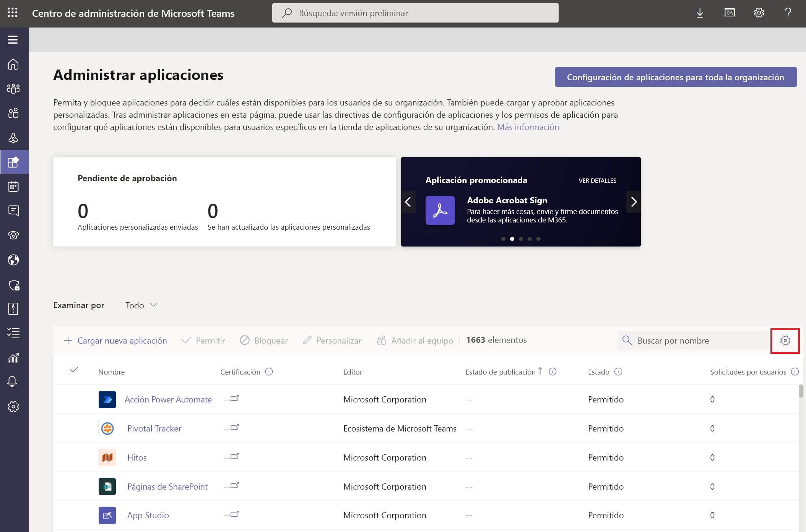Select the Teams apps sidebar icon
This screenshot has height=532, width=806.
[13, 162]
